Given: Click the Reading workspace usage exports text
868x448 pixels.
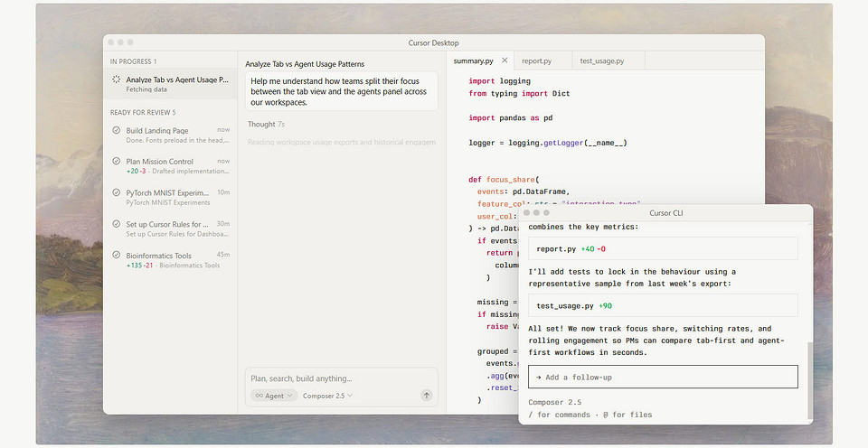Looking at the screenshot, I should [342, 142].
